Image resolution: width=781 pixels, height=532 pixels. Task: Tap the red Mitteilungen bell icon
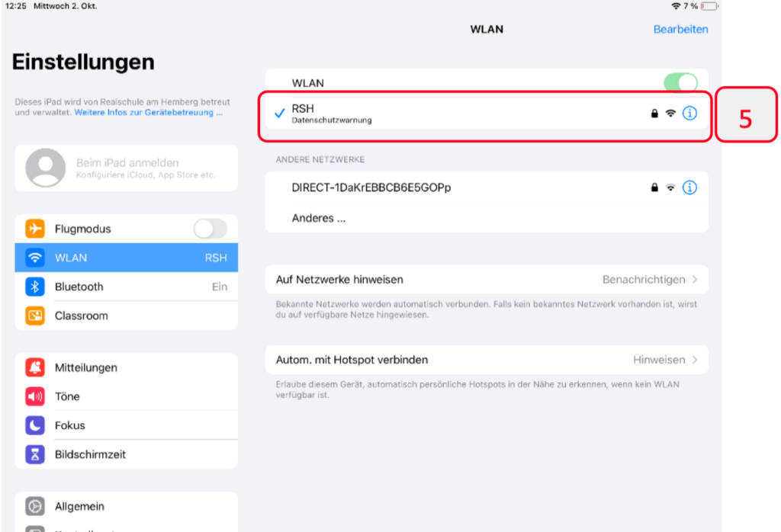point(35,367)
